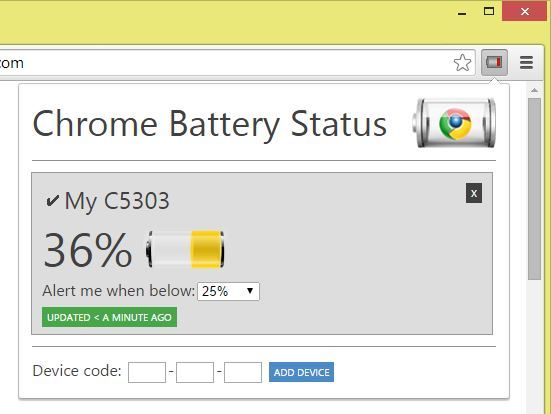
Task: Open the Chrome hamburger menu
Action: [x=526, y=63]
